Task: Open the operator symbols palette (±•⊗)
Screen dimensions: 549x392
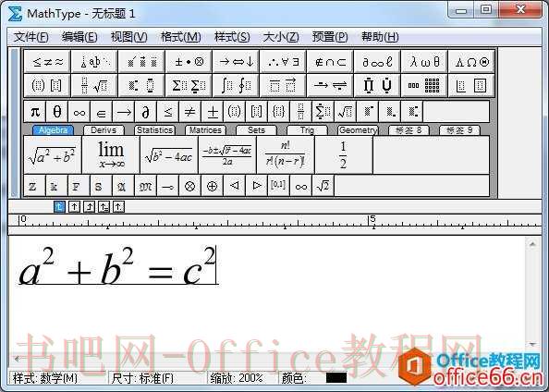Action: click(x=189, y=62)
